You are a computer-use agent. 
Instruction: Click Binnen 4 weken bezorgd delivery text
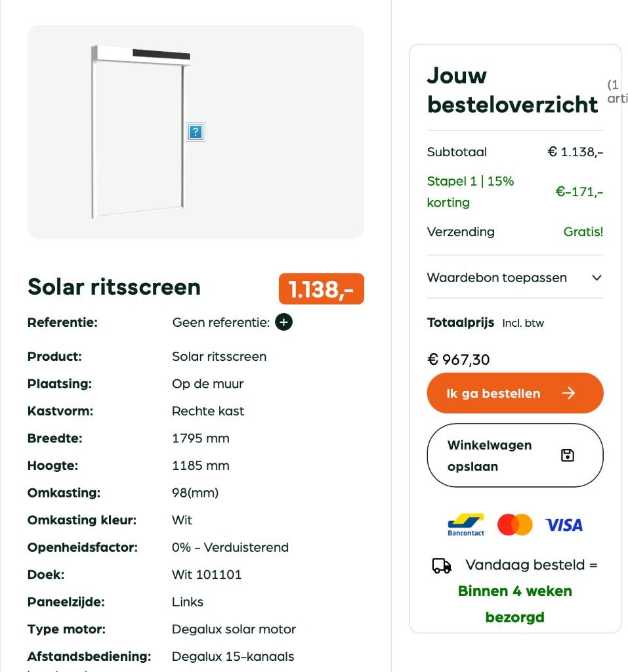(515, 604)
